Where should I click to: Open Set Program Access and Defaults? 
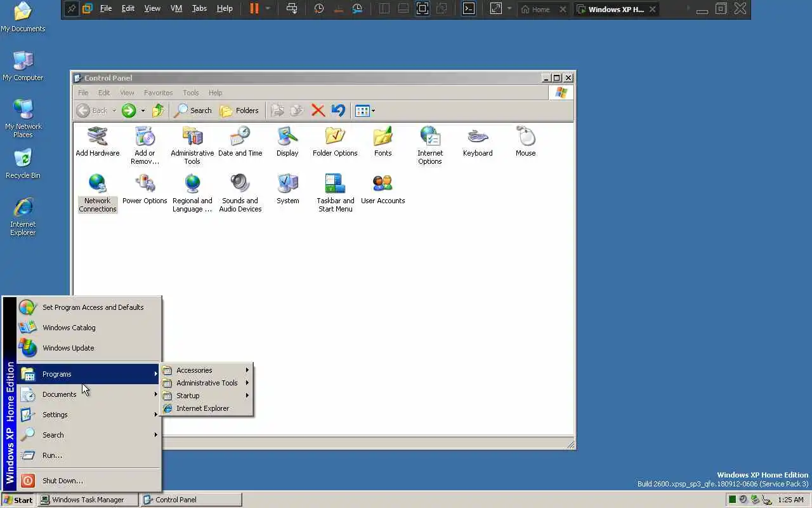88,307
